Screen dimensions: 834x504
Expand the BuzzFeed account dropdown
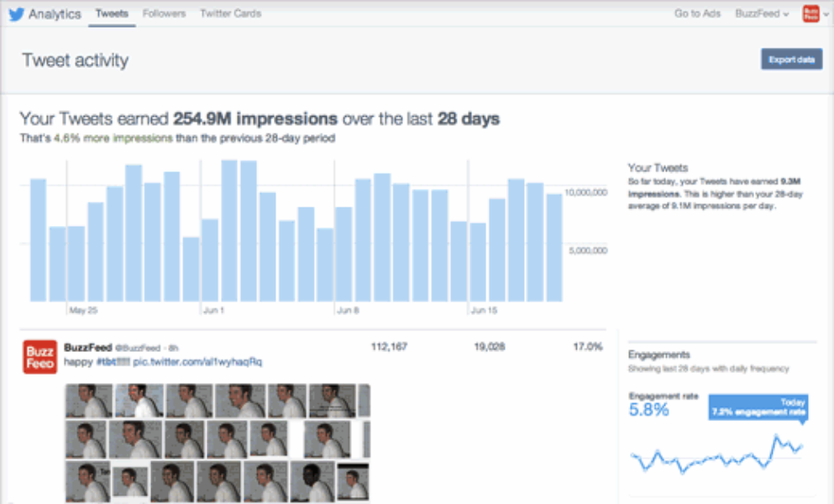click(x=762, y=14)
